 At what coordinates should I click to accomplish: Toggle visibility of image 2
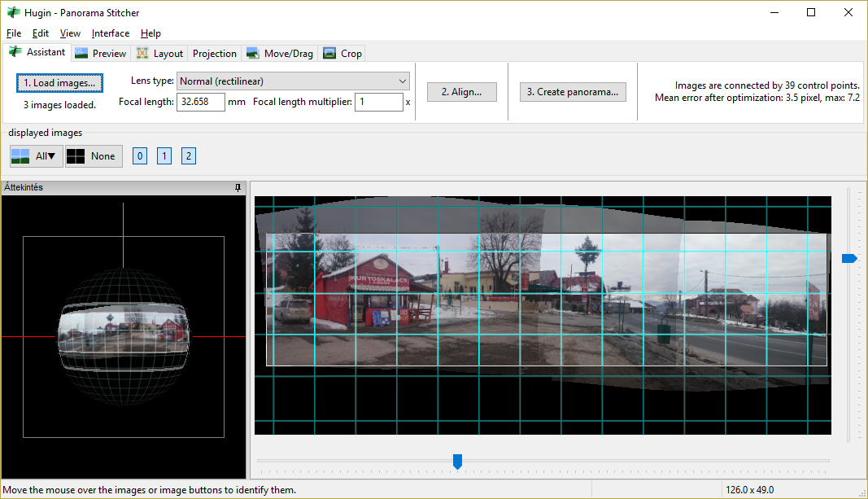coord(189,156)
